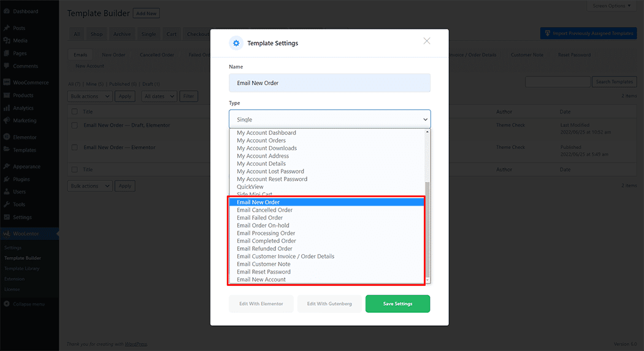Open the All dates filter dropdown

(159, 96)
